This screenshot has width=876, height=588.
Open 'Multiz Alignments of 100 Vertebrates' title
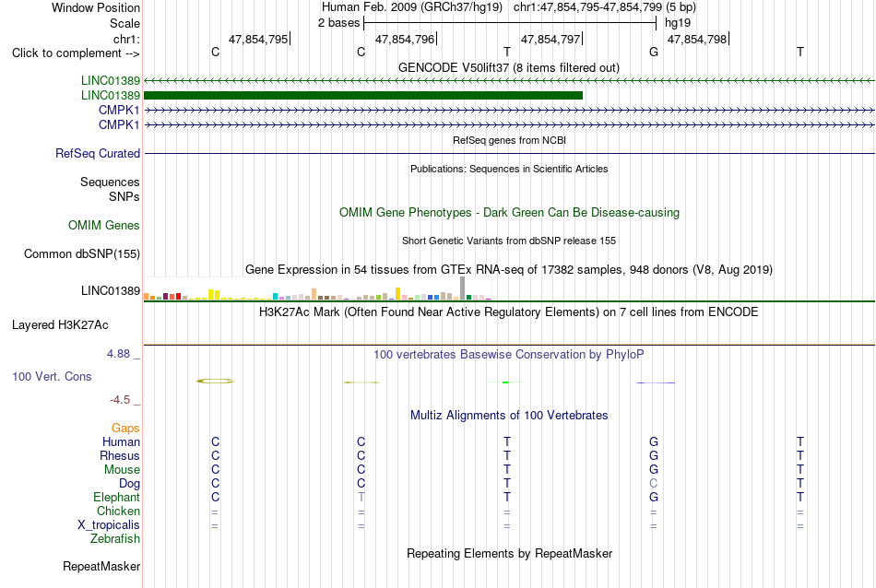(509, 415)
